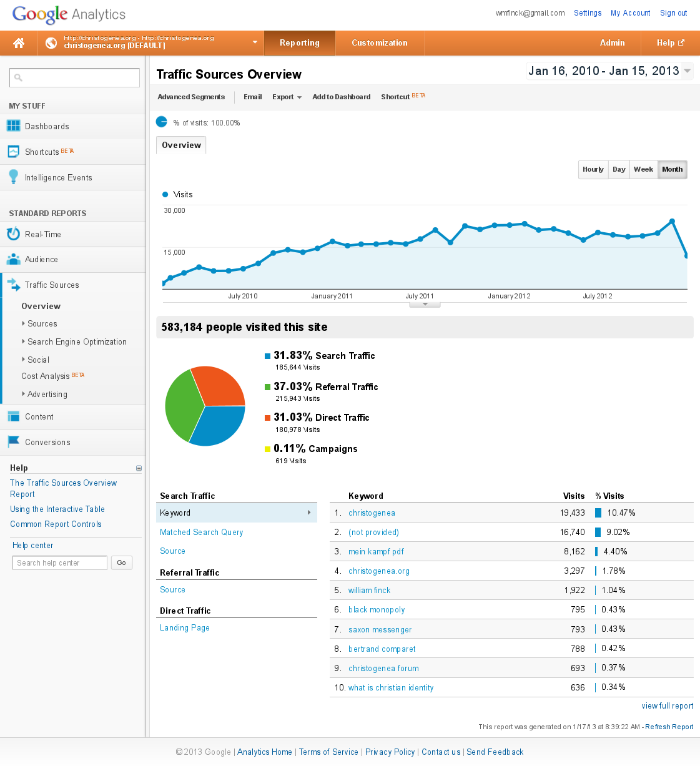Click the Search help center field
Image resolution: width=700 pixels, height=766 pixels.
(x=60, y=562)
